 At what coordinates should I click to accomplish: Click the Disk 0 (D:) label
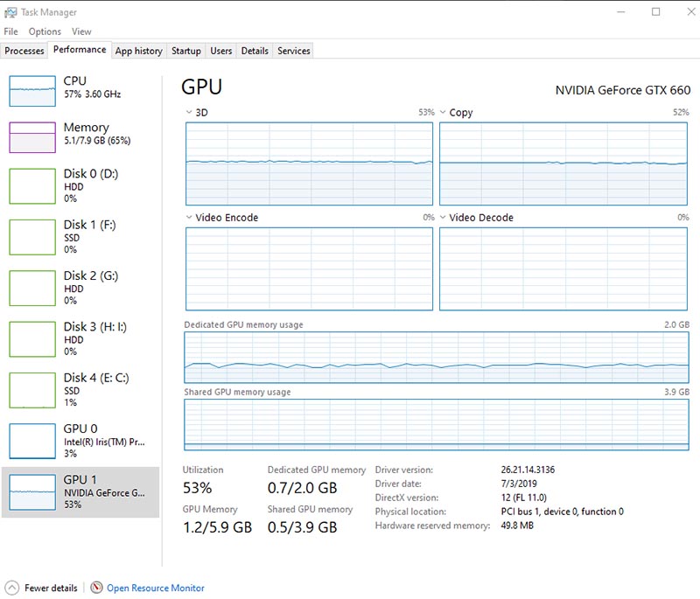coord(91,173)
